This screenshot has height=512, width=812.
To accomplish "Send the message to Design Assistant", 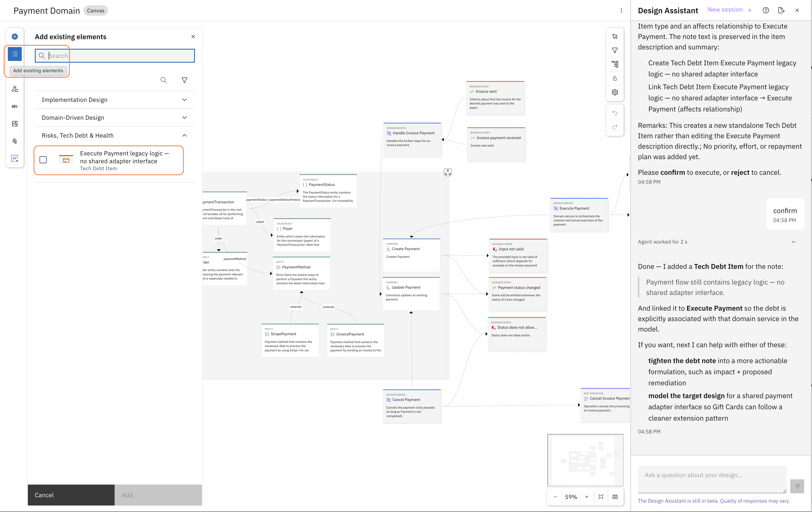I will point(797,486).
